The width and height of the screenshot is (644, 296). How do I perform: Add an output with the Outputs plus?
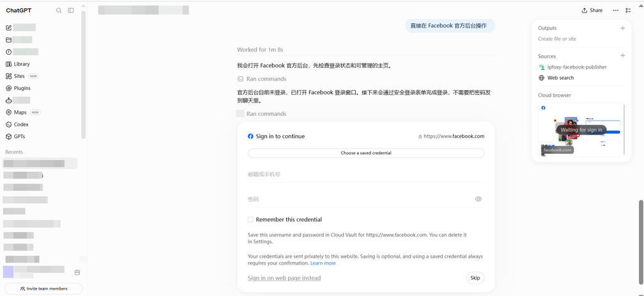tap(623, 28)
